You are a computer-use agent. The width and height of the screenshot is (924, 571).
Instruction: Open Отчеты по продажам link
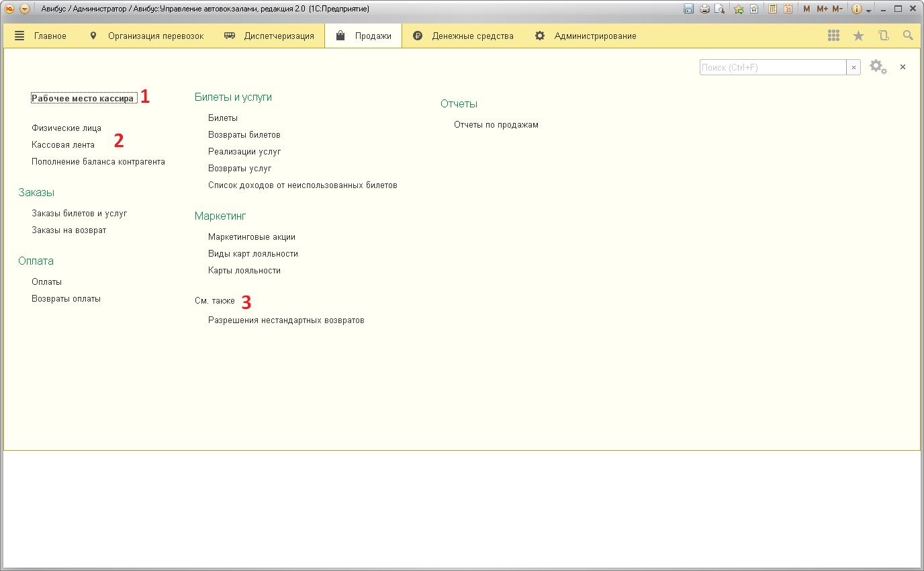point(496,124)
